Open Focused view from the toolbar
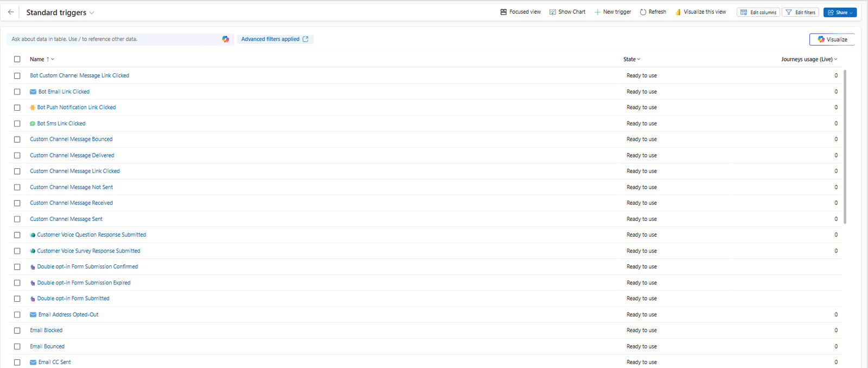The height and width of the screenshot is (368, 868). tap(520, 12)
